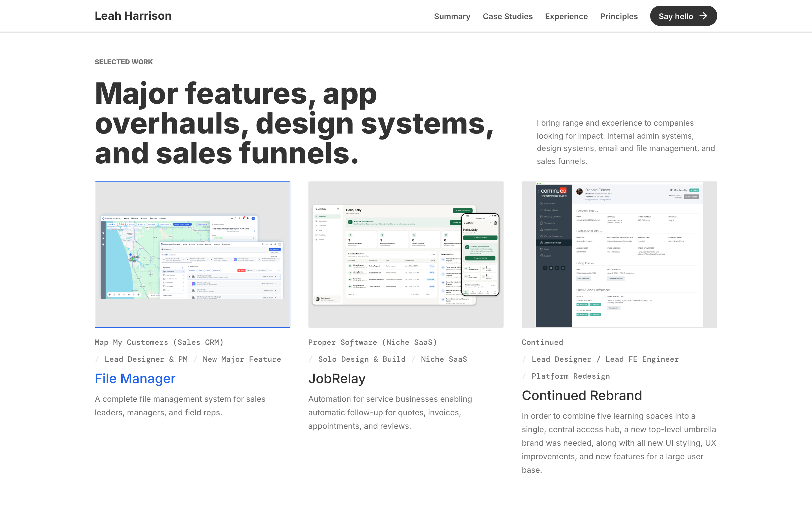Click the Proper Software (Niche SaaS) label
812x515 pixels.
(373, 342)
